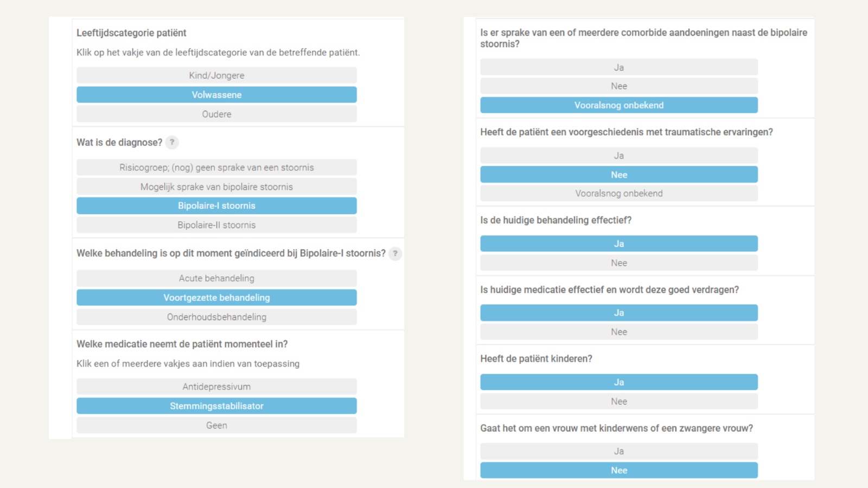Choose Bipolaire-II stoornis diagnosis
868x488 pixels.
click(x=216, y=225)
